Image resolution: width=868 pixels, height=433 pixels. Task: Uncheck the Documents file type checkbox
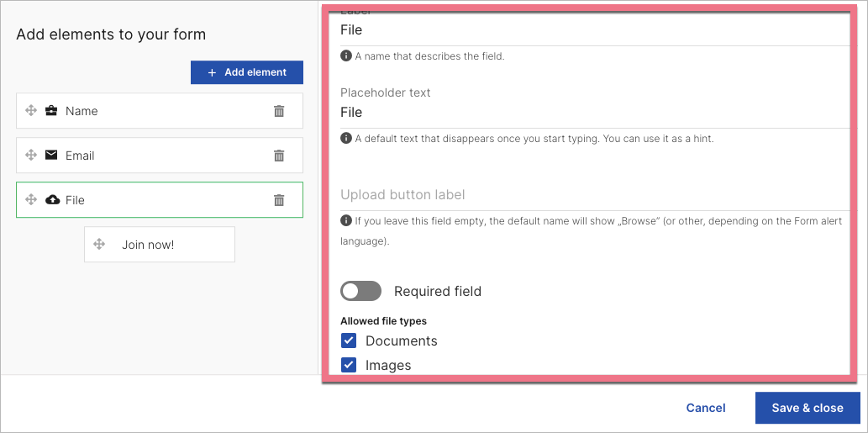click(x=349, y=341)
